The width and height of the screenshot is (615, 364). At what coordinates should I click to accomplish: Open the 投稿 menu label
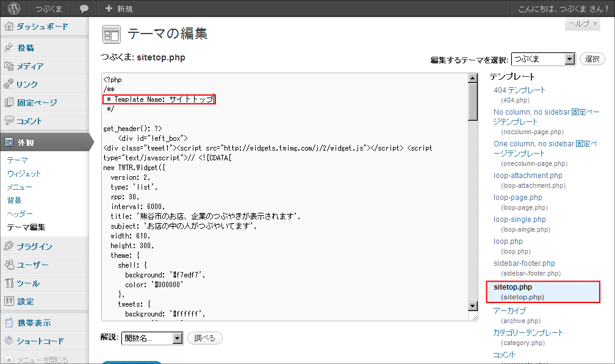(x=26, y=48)
